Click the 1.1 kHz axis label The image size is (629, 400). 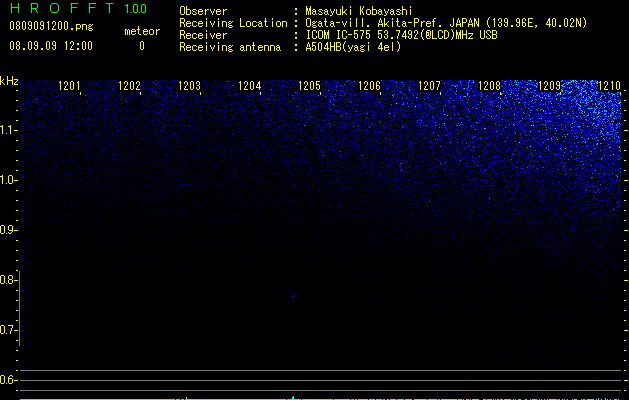(x=7, y=130)
